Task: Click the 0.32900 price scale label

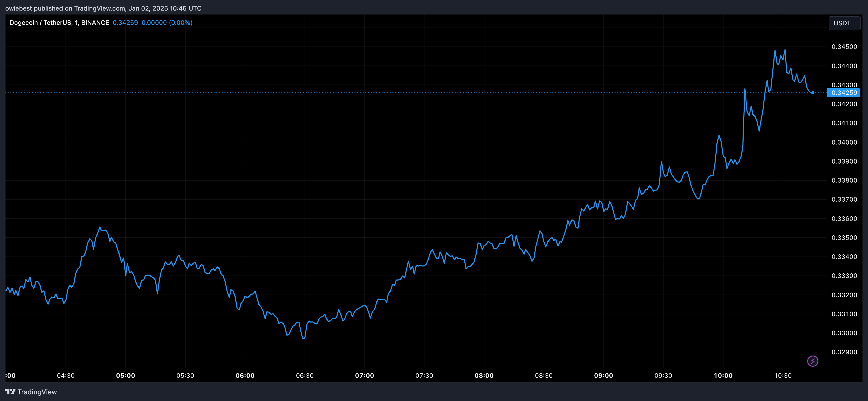Action: [844, 352]
